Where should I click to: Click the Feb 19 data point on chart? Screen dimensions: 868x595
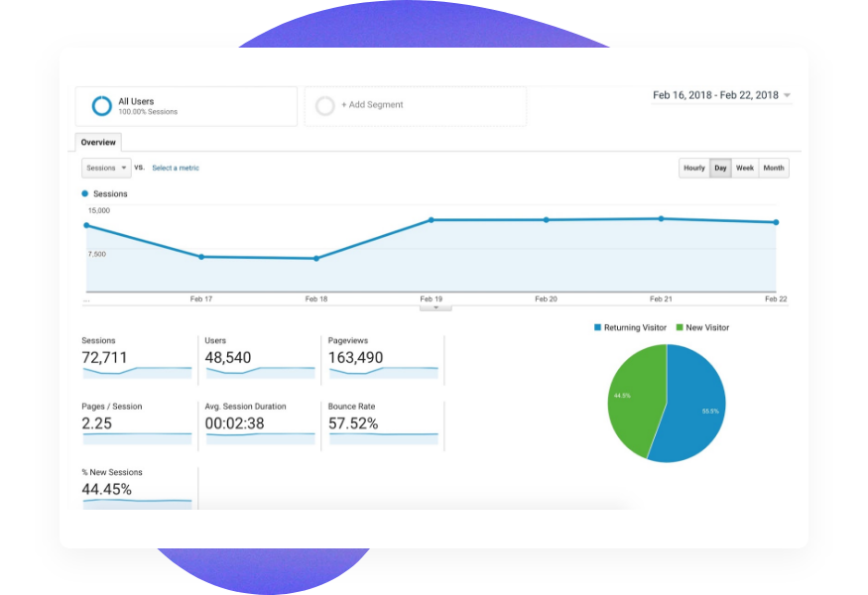click(432, 220)
